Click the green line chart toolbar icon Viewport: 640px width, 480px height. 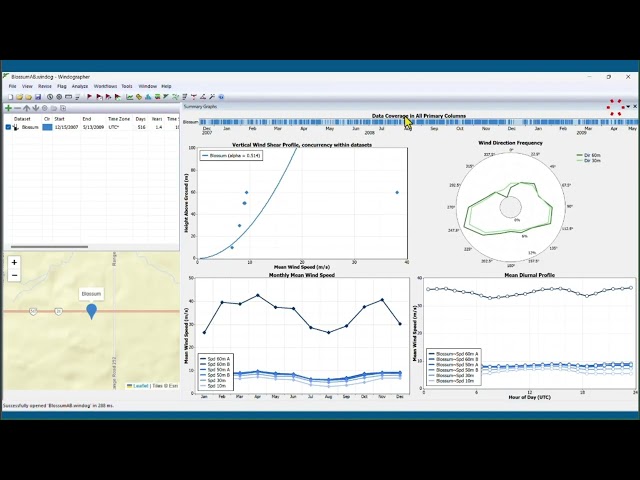(129, 97)
